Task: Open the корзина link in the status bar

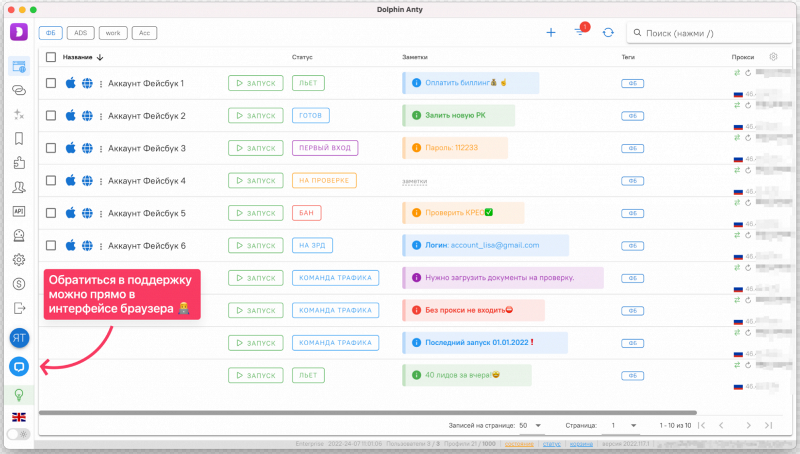Action: coord(581,444)
